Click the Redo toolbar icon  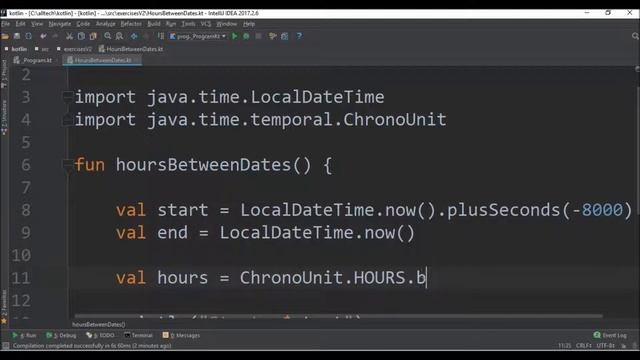click(55, 36)
